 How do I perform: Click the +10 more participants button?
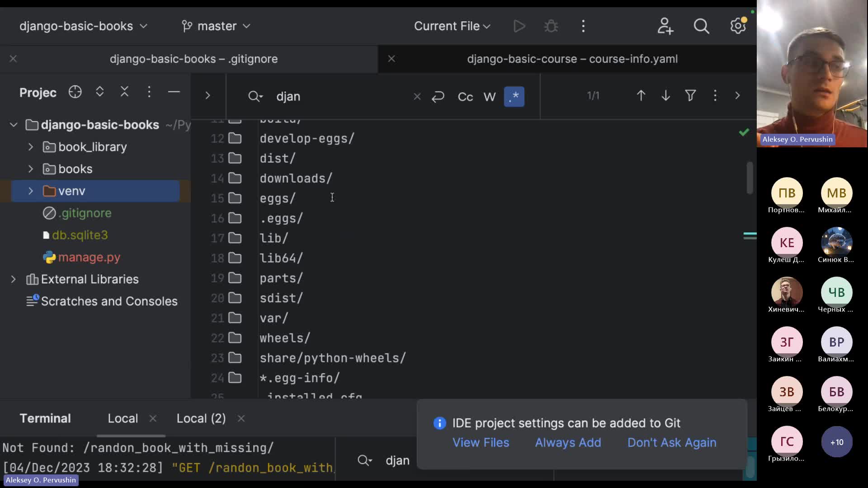pos(836,442)
